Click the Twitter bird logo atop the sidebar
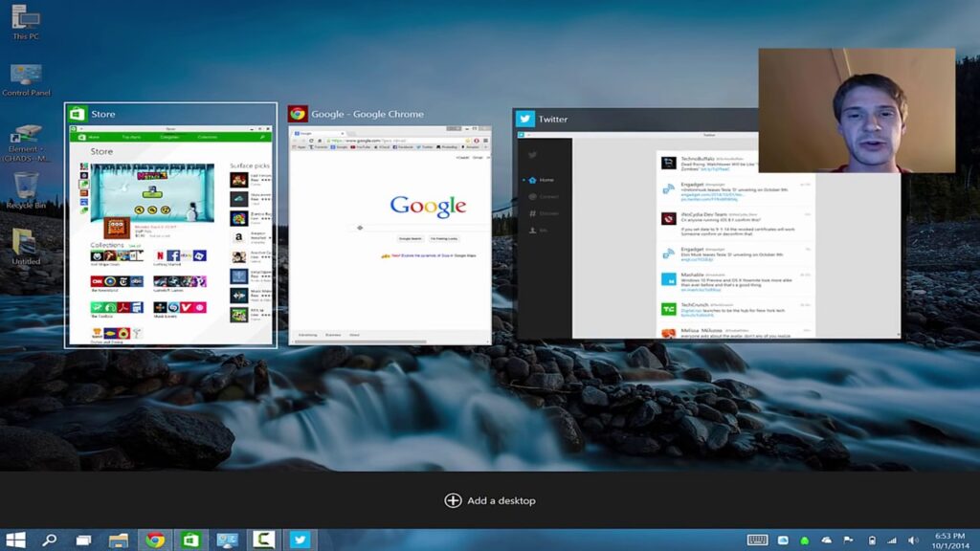 point(533,154)
